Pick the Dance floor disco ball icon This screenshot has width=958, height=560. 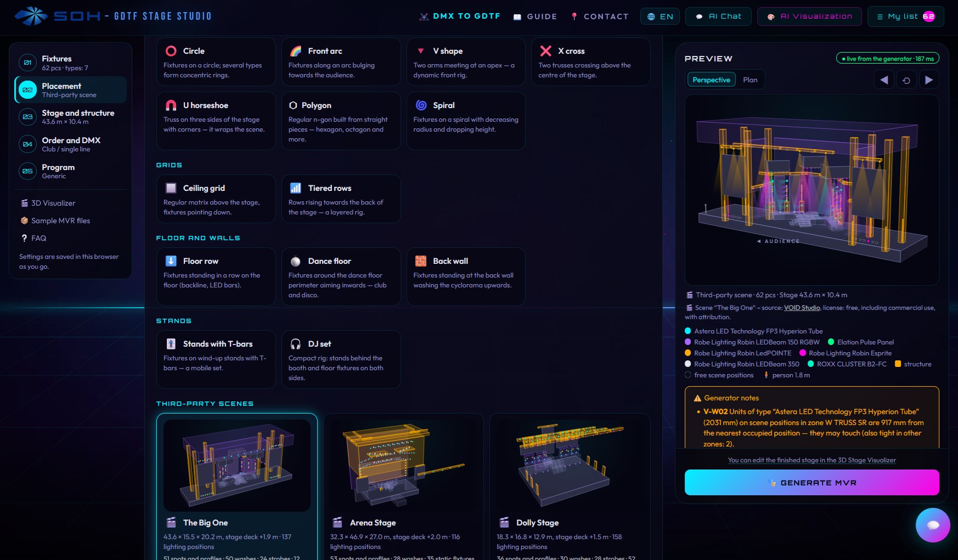296,261
